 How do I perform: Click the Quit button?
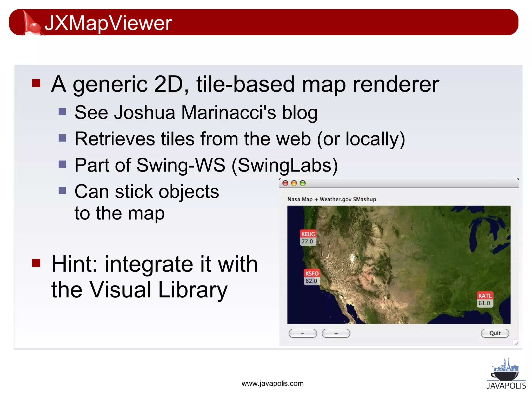point(495,333)
